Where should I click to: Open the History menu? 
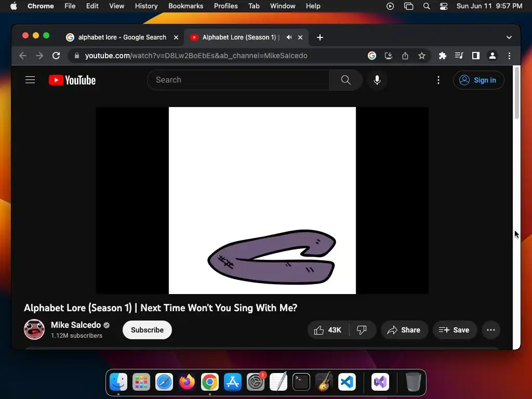[x=146, y=6]
